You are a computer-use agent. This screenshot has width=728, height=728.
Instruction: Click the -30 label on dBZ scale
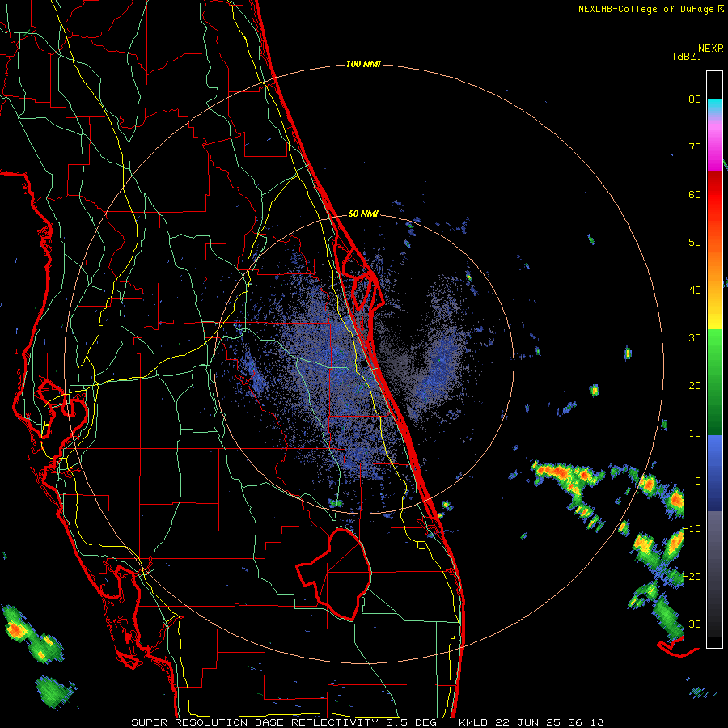692,624
